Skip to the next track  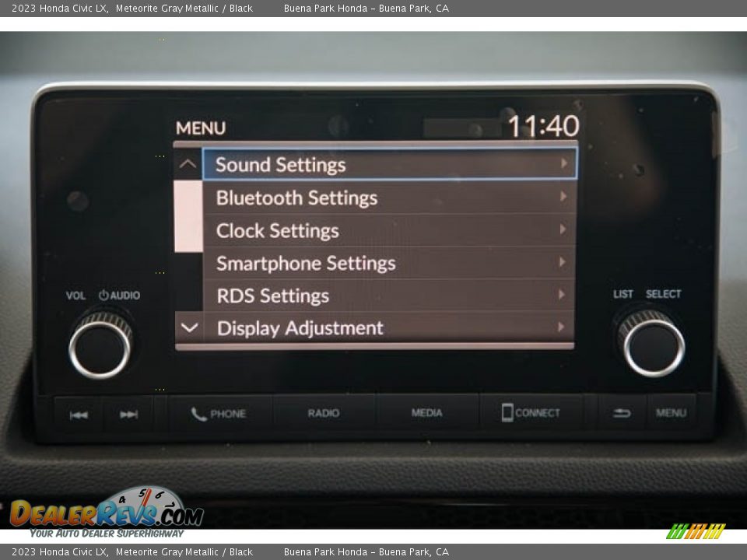[128, 415]
